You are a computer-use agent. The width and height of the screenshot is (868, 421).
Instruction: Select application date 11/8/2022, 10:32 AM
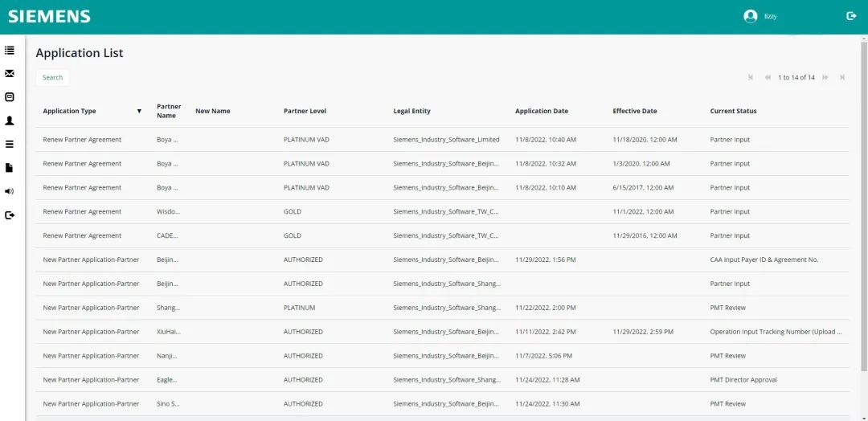545,164
